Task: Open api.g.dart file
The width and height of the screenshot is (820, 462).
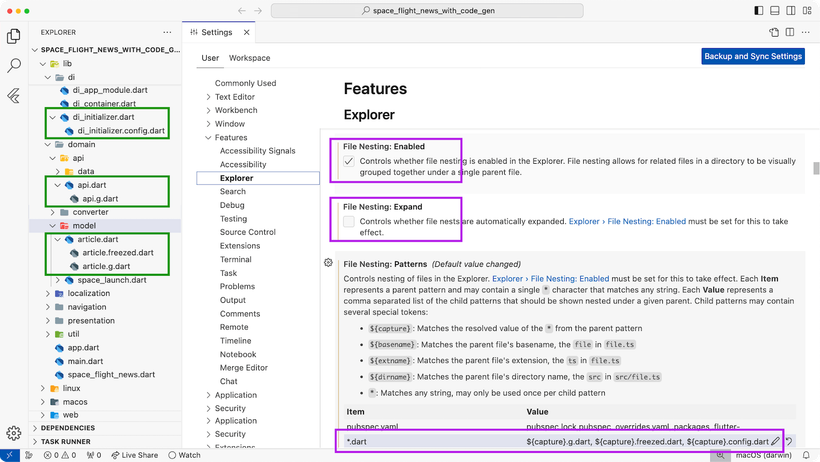Action: click(x=100, y=199)
